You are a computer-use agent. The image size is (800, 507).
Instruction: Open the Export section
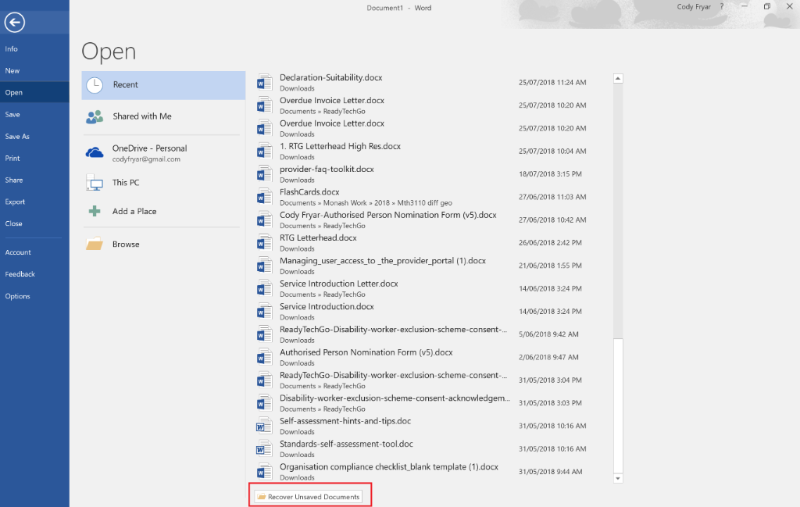pos(34,202)
